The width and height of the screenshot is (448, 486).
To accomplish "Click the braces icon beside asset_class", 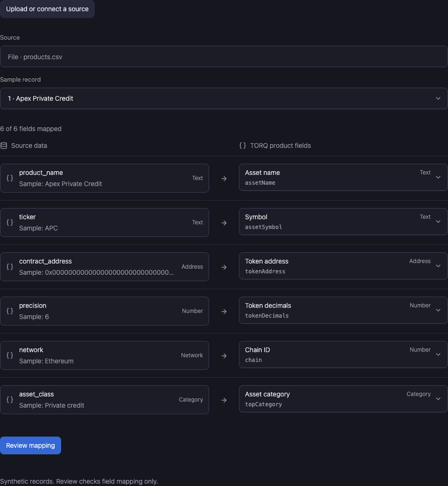I will pos(10,400).
